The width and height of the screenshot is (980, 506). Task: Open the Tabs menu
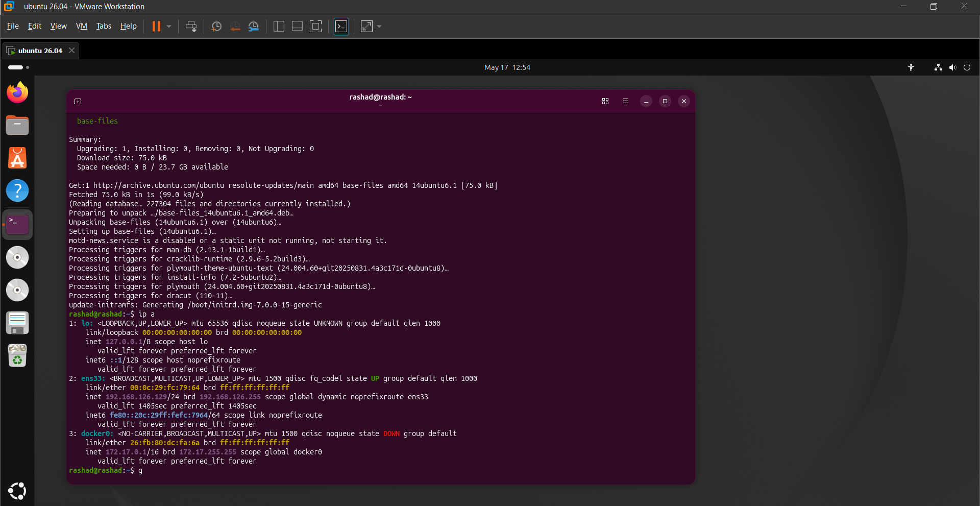pos(104,26)
